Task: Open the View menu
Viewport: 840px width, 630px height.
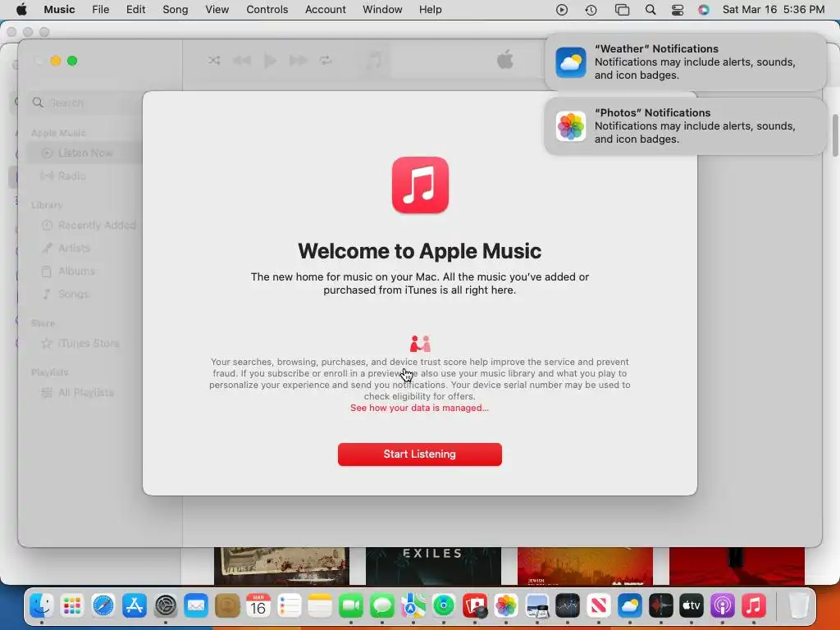Action: click(x=217, y=10)
